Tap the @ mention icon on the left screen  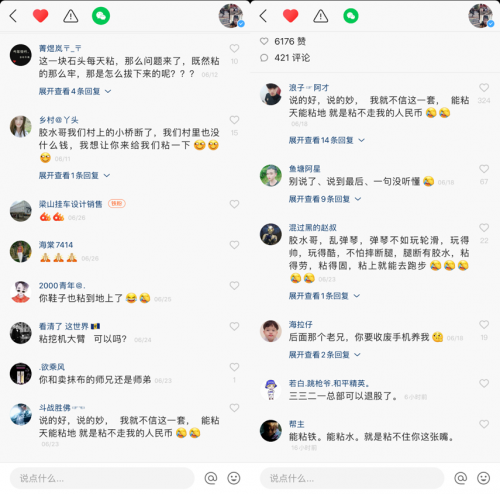(x=211, y=478)
